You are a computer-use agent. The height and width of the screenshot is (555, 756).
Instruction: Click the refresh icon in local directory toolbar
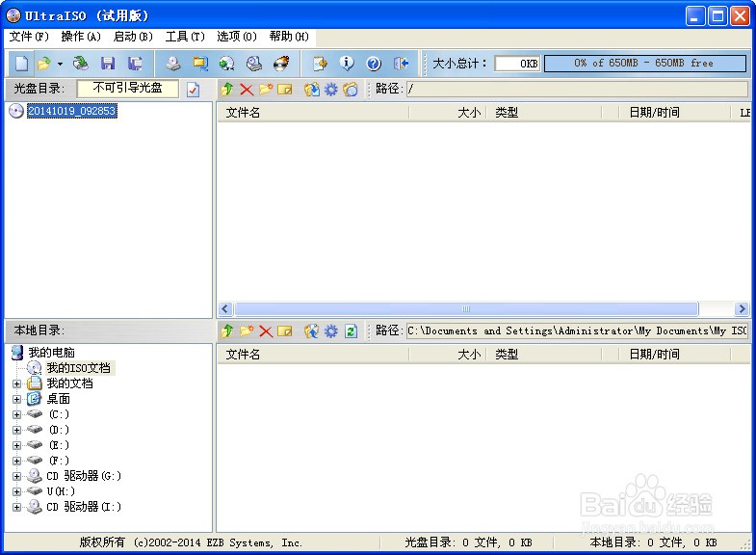(x=351, y=331)
